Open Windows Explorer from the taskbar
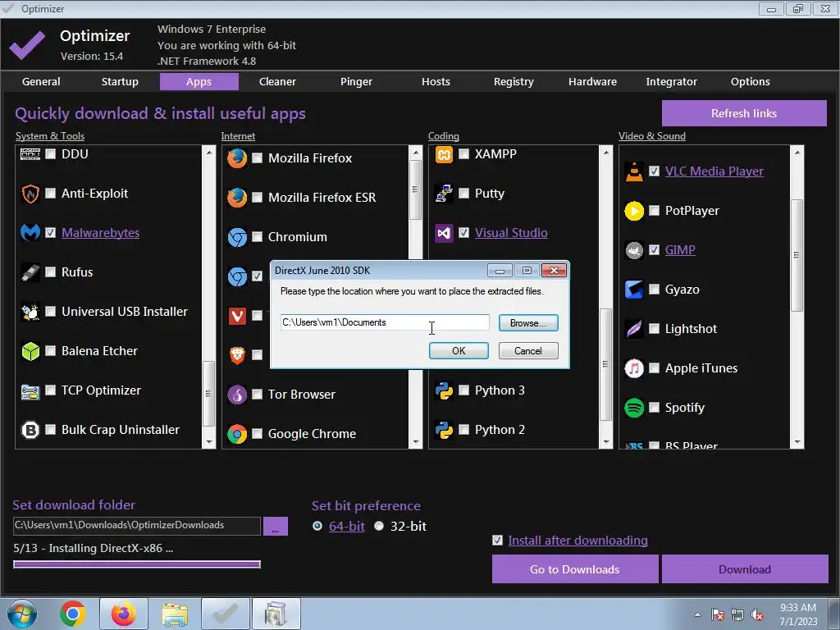 tap(175, 614)
